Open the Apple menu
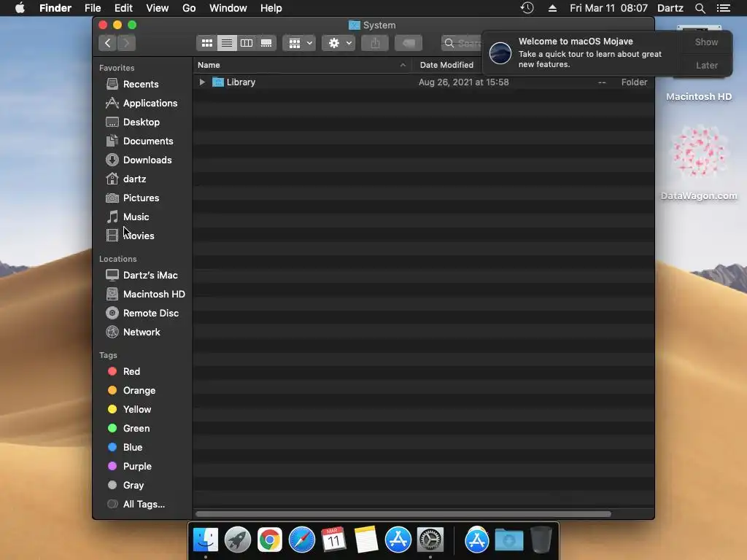 point(20,8)
